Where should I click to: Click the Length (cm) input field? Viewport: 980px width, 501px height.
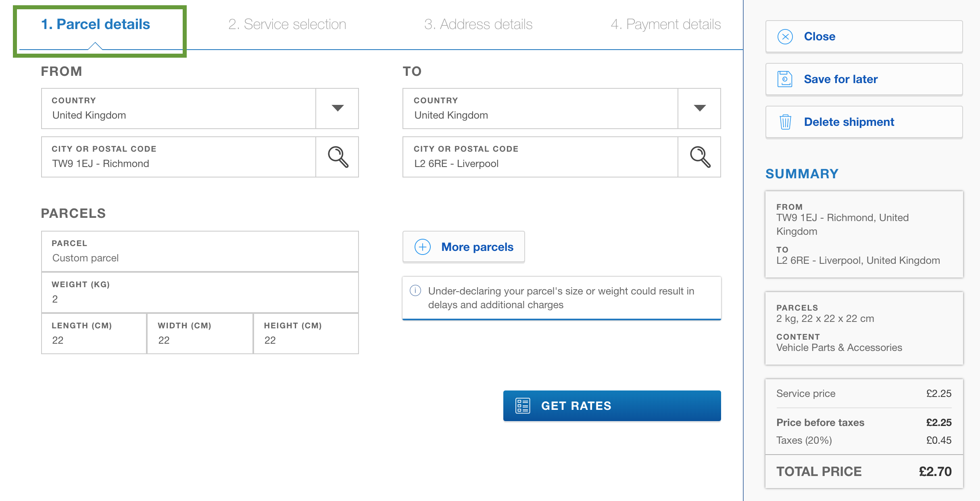pos(94,334)
